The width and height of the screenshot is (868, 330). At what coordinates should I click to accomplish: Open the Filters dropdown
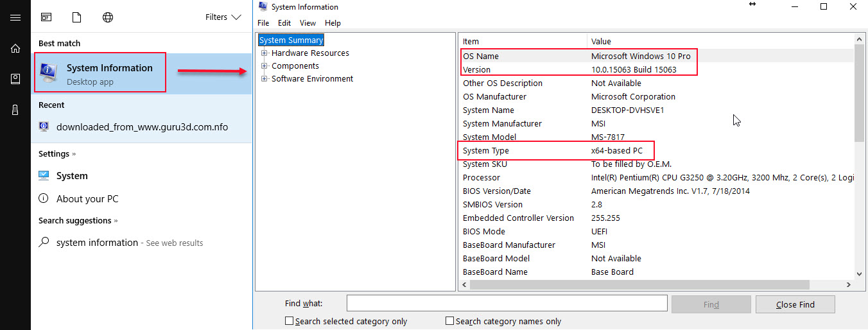point(223,17)
